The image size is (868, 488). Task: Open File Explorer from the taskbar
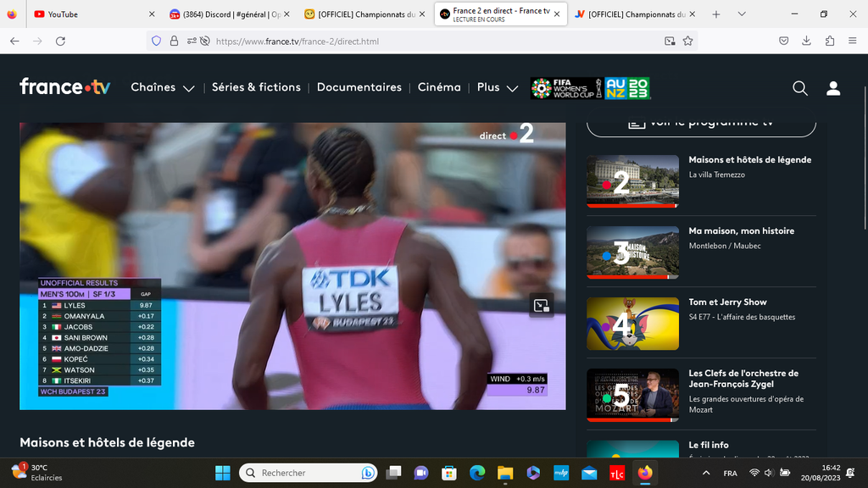pos(505,473)
